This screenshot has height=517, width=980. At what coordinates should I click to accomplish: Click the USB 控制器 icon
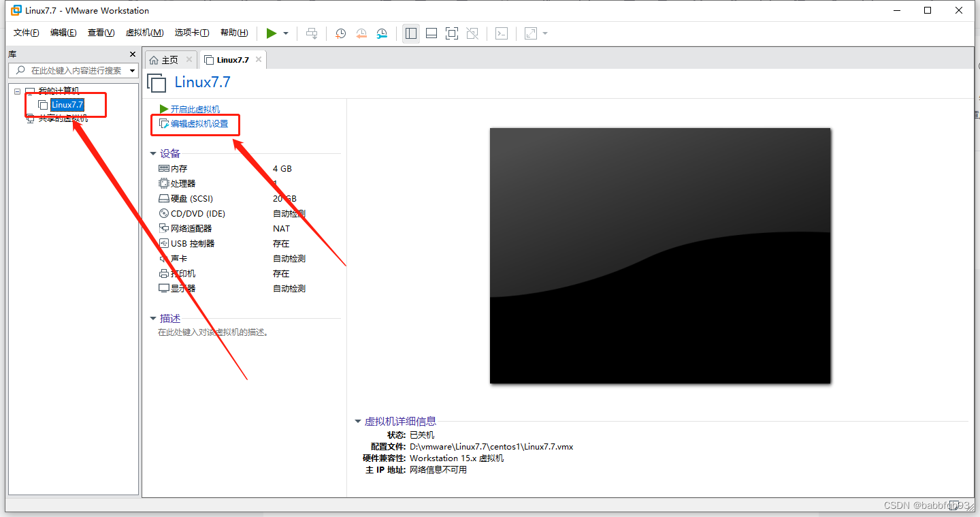coord(163,243)
